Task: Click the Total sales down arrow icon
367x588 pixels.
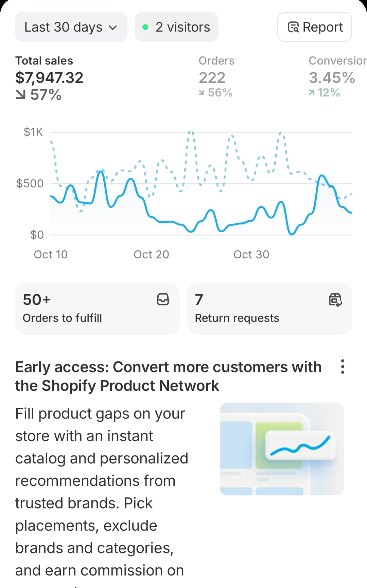Action: [x=21, y=95]
